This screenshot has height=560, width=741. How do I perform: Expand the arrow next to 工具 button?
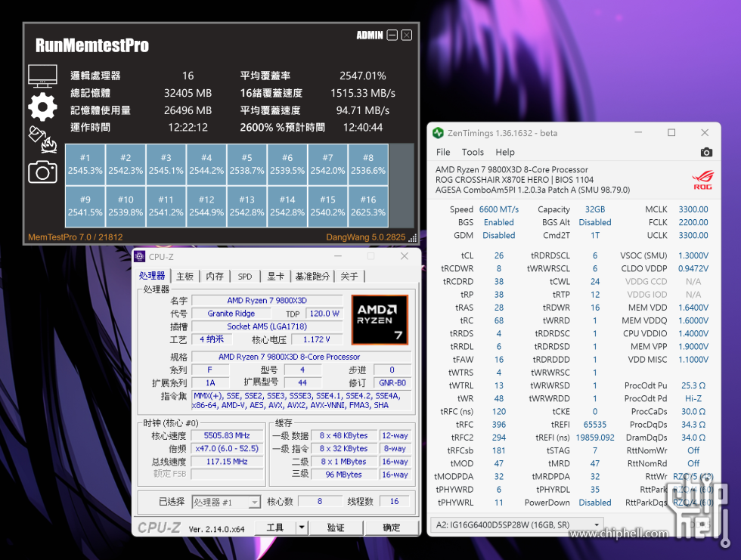tap(302, 527)
